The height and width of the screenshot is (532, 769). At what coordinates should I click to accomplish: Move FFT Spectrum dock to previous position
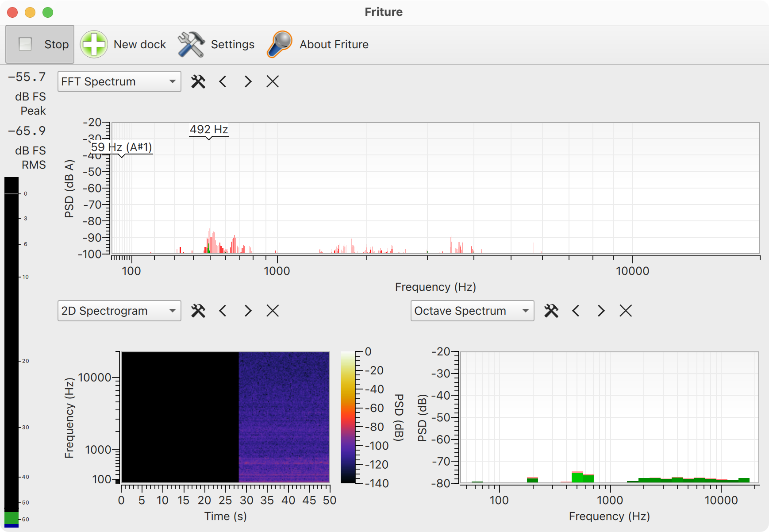223,81
